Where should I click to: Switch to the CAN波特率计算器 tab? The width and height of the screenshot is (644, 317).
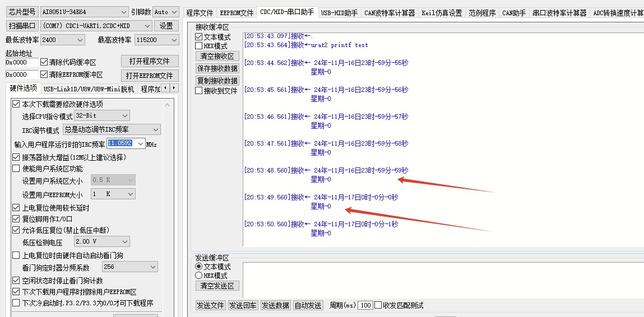[x=390, y=13]
